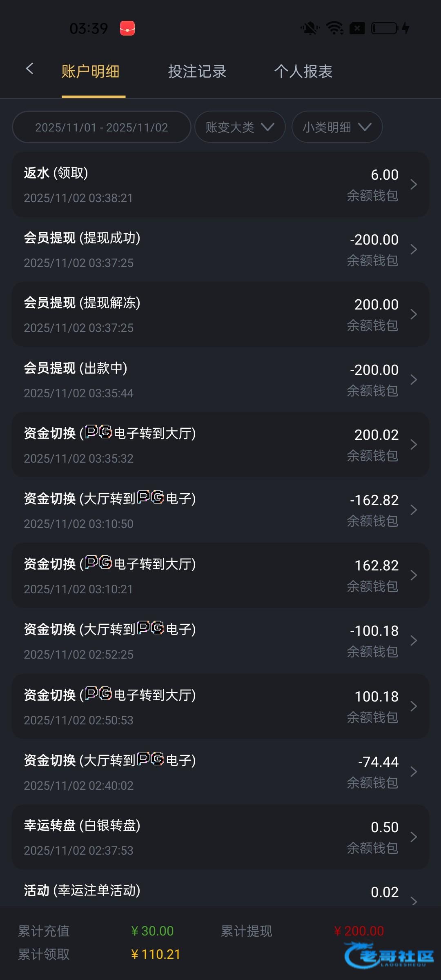Image resolution: width=441 pixels, height=980 pixels.
Task: Open details arrow for 返水 (领取) entry
Action: click(x=414, y=185)
